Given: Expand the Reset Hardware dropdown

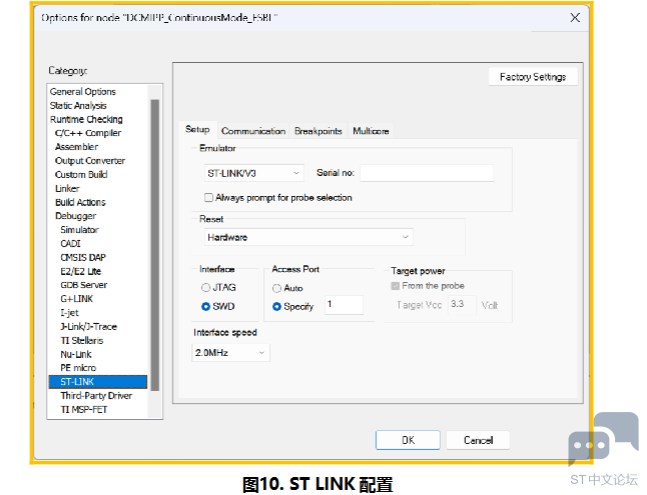Looking at the screenshot, I should tap(306, 237).
